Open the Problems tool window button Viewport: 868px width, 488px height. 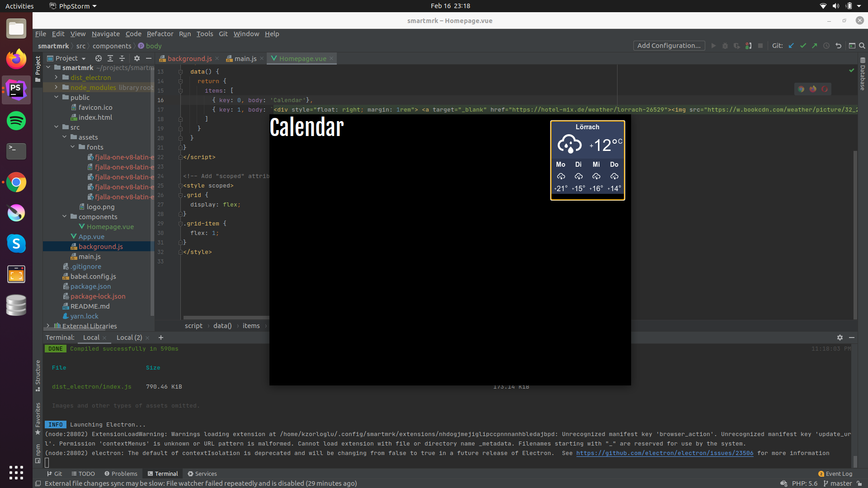(x=121, y=474)
